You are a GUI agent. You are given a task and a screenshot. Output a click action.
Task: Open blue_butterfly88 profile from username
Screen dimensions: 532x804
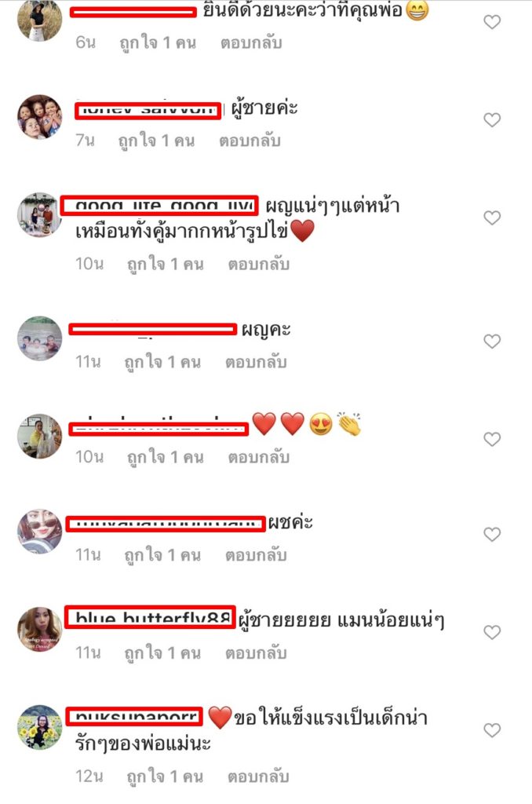[150, 617]
